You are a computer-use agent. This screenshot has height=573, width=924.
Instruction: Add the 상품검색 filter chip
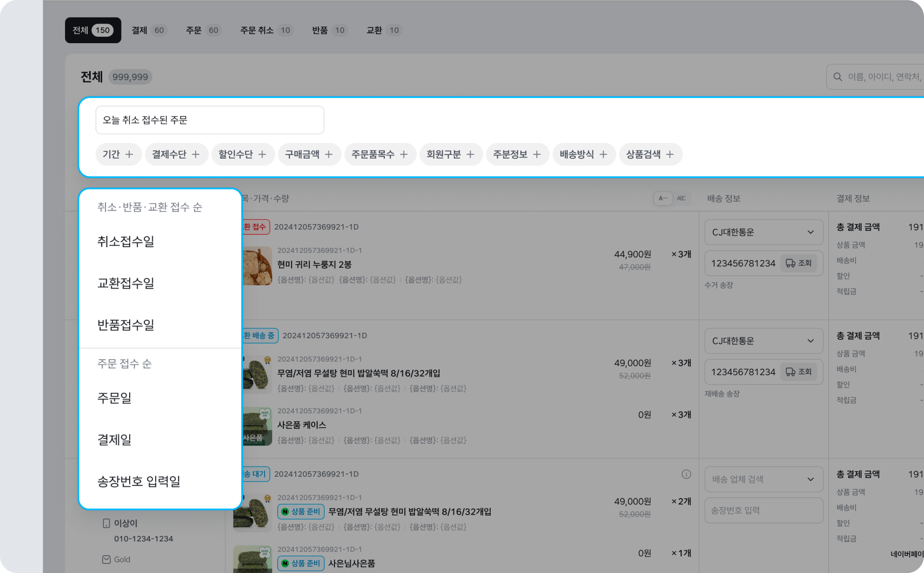click(x=651, y=154)
